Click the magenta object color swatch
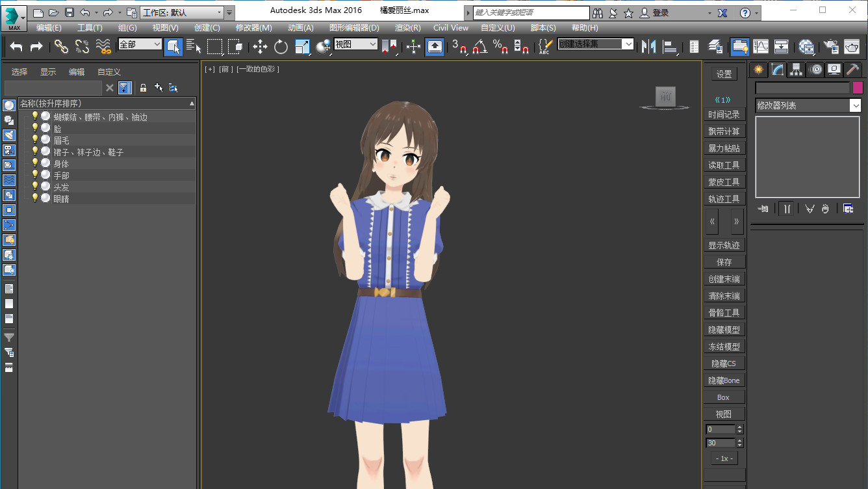868x489 pixels. [x=858, y=88]
